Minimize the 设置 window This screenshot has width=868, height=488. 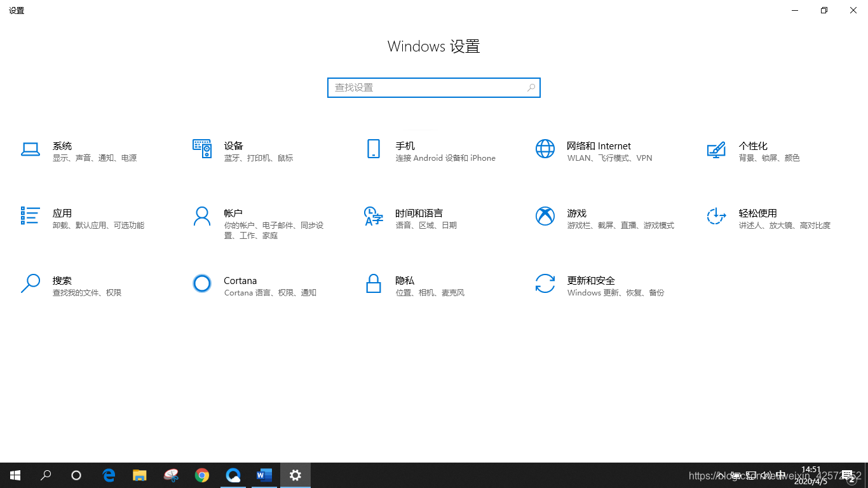coord(795,10)
